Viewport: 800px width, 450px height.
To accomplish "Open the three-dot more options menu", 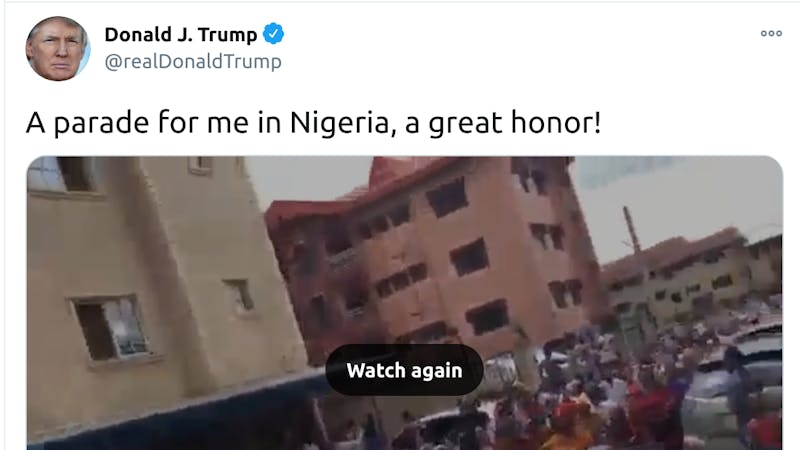I will click(x=771, y=34).
